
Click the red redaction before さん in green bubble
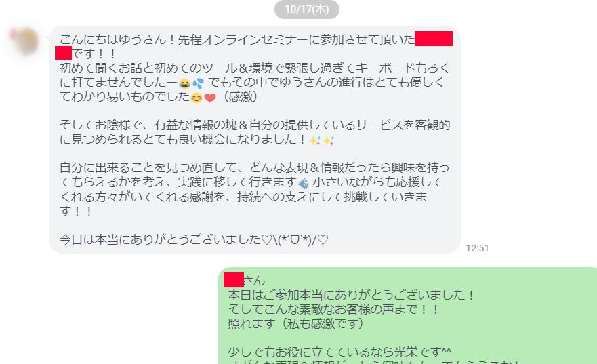point(233,280)
